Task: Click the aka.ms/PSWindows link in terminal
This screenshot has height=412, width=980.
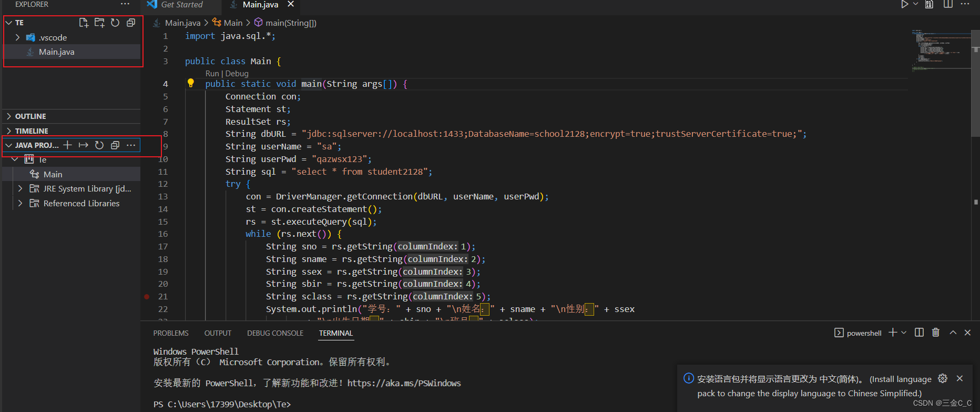Action: 404,383
